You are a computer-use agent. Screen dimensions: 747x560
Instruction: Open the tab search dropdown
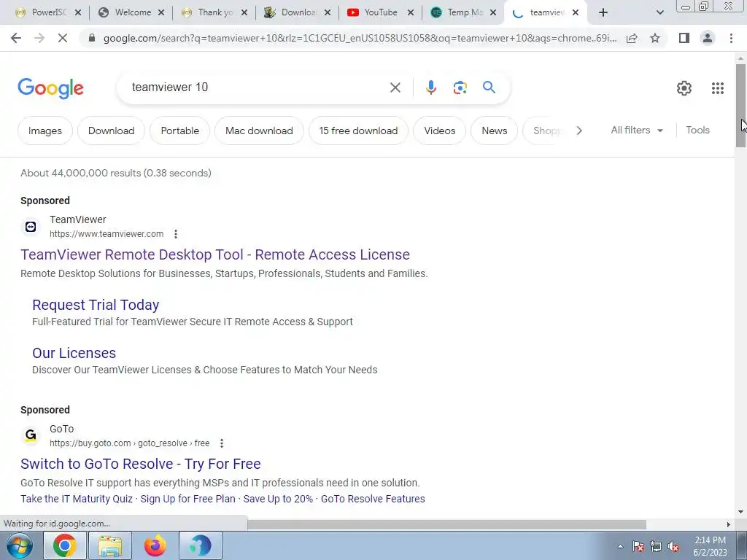point(659,12)
